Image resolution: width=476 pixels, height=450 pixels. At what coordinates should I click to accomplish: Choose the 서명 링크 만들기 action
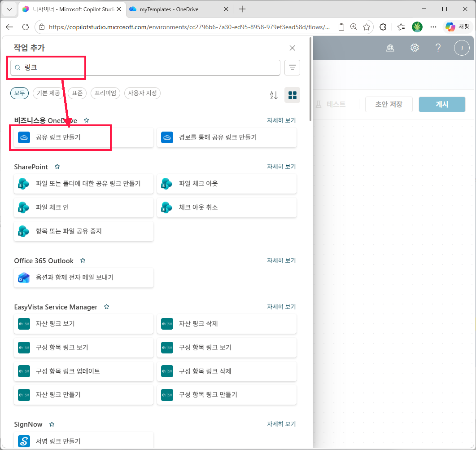[83, 440]
